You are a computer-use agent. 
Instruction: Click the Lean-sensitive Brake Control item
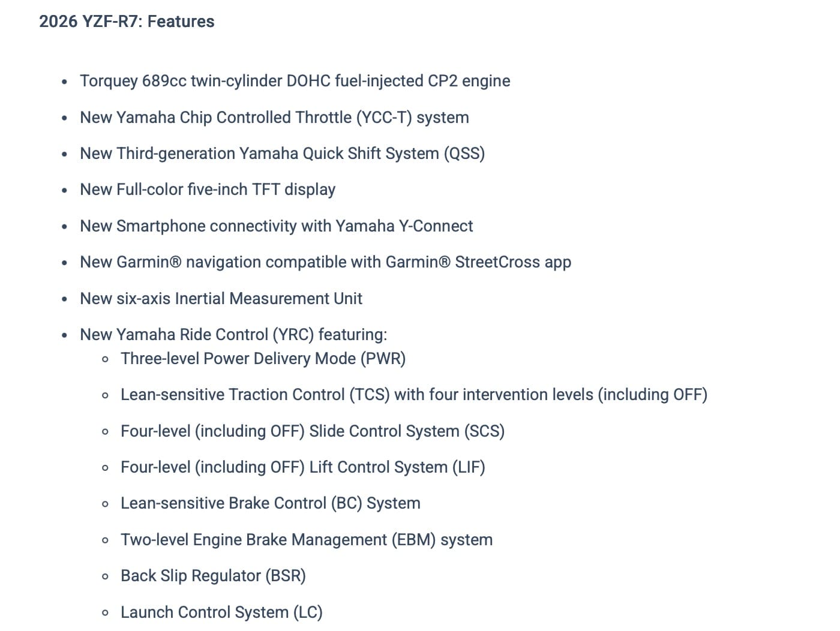270,503
